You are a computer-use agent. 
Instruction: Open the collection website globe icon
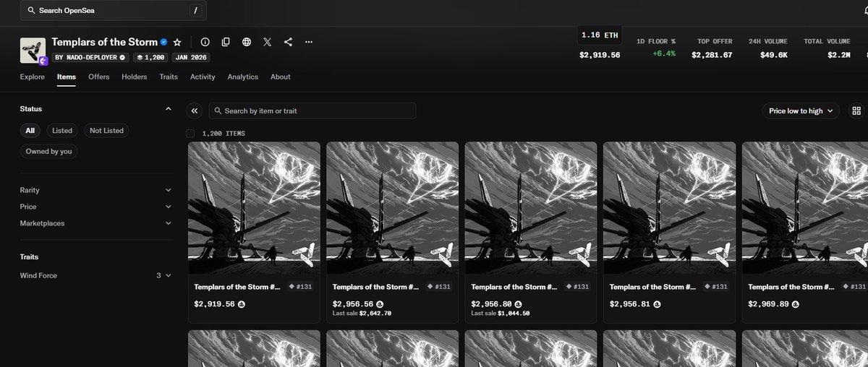coord(247,43)
